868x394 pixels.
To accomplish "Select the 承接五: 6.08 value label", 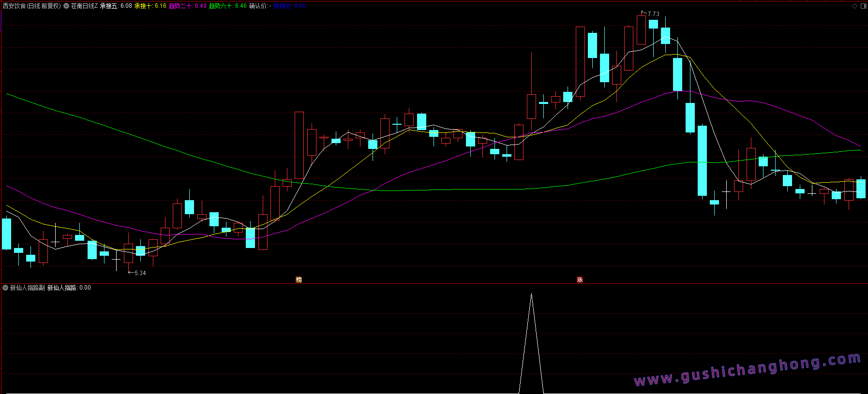I will [x=116, y=6].
